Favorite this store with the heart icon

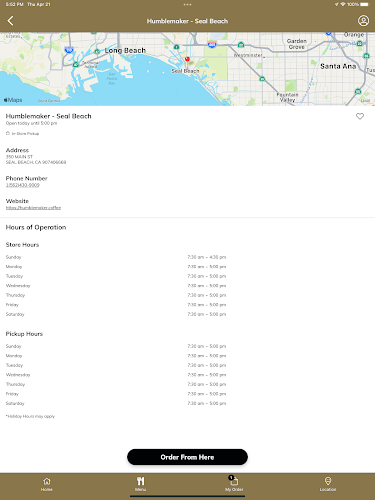(360, 116)
